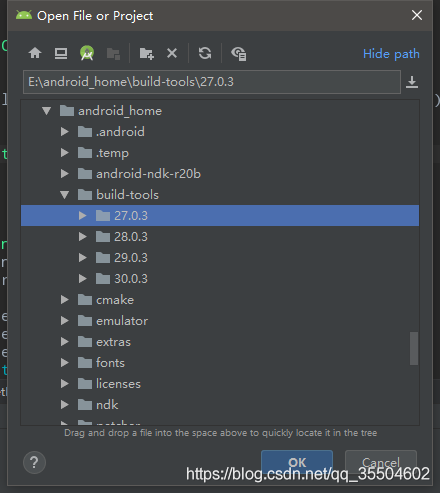
Task: Open recent paths history arrow
Action: (x=412, y=82)
